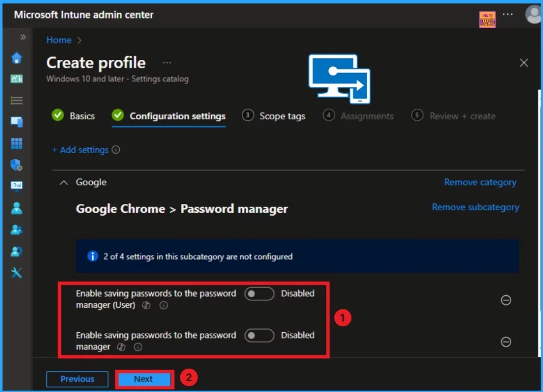The width and height of the screenshot is (543, 392).
Task: Open Home from the sidebar icon
Action: pyautogui.click(x=16, y=58)
